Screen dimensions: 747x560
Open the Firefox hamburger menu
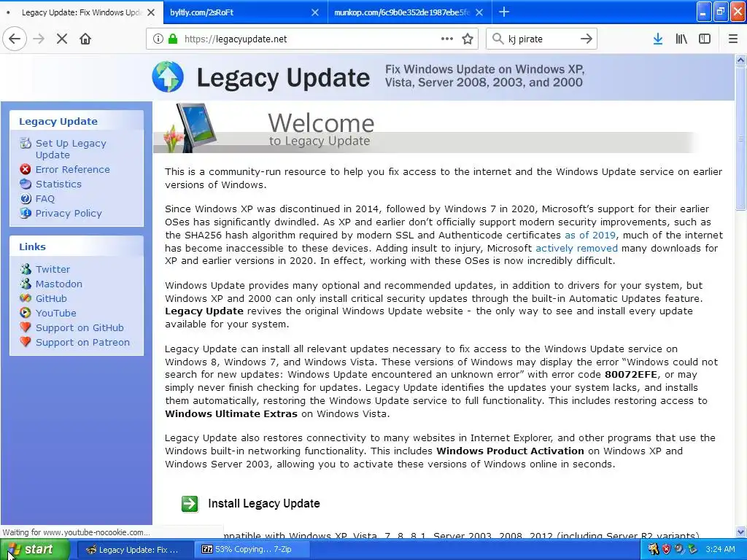(733, 39)
